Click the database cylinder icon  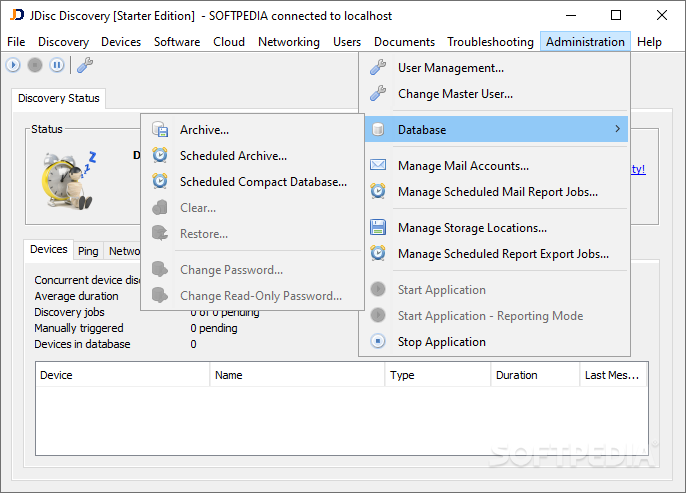(378, 129)
